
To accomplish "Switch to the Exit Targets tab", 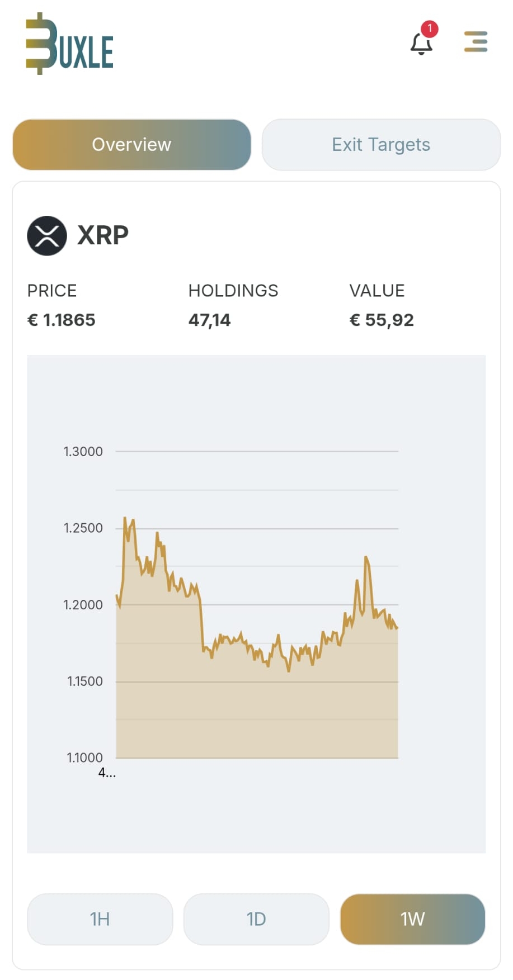I will point(381,145).
